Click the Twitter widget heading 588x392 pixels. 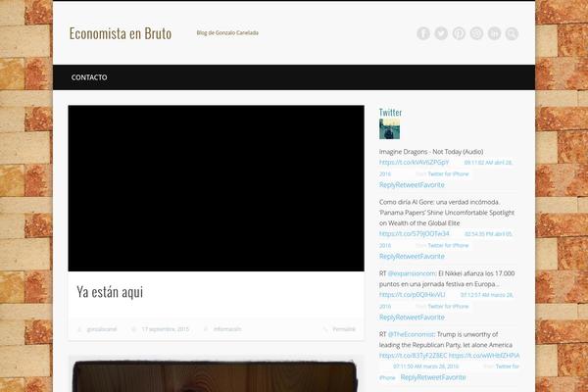(390, 112)
